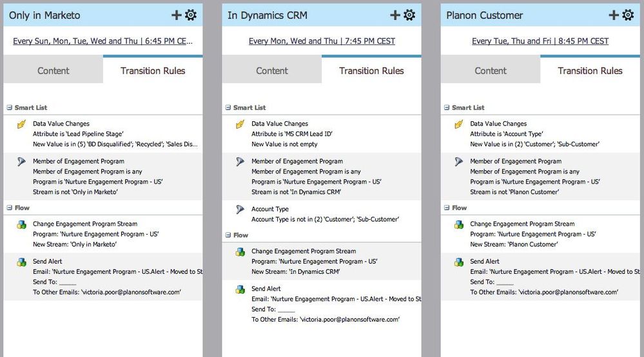
Task: Collapse Smart List section in Only in Marketo
Action: coord(9,108)
